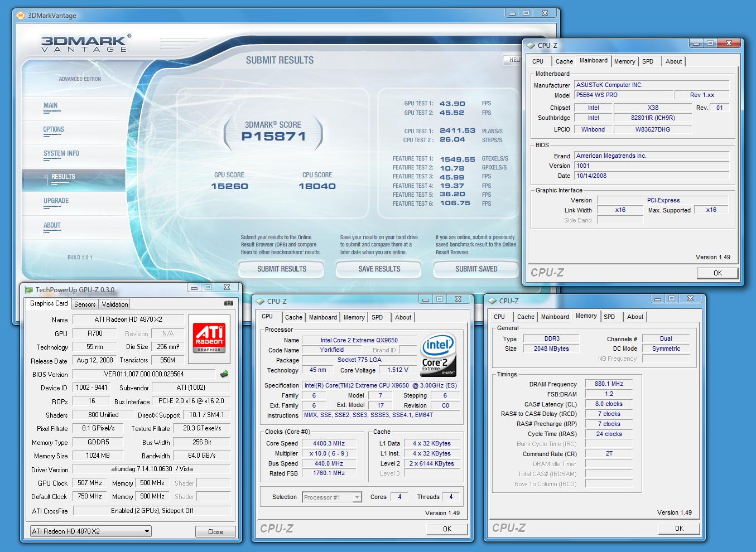Click the GPU-Z title bar icon
The height and width of the screenshot is (552, 756).
pyautogui.click(x=29, y=289)
